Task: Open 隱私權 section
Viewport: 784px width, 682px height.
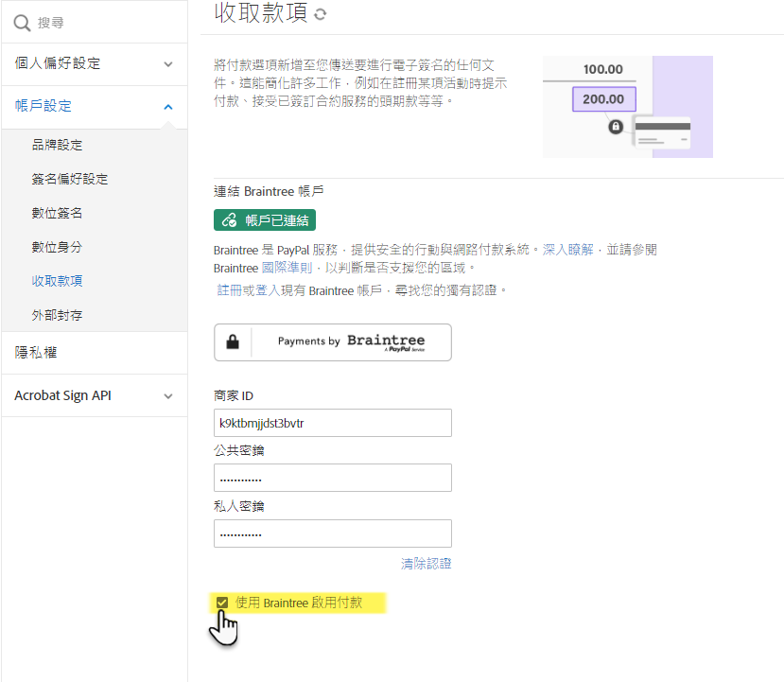Action: click(36, 353)
